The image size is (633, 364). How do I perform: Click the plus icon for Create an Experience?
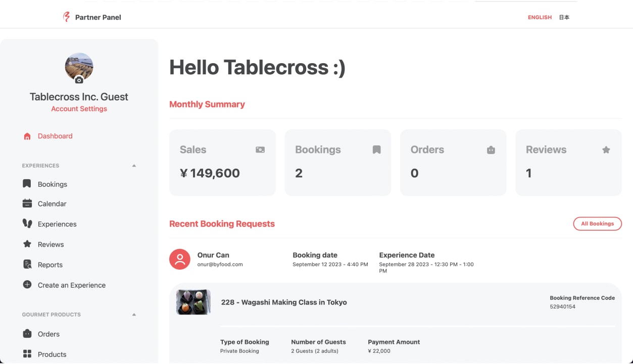coord(27,285)
